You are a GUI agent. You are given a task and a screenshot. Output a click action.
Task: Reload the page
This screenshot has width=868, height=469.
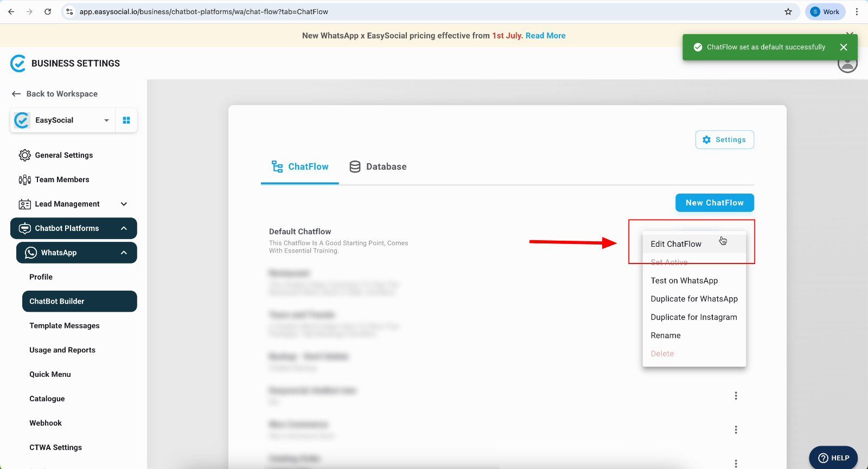pos(48,11)
